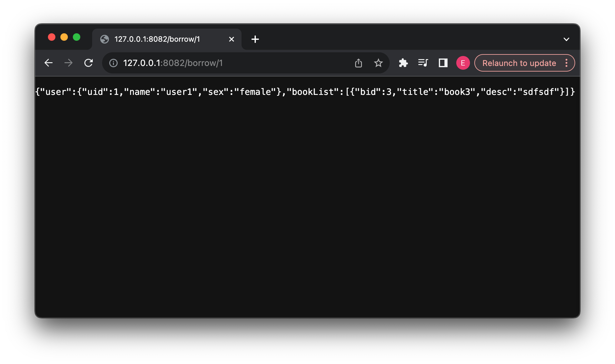Screen dimensions: 615x364
Task: Open the tab search chevron at top right
Action: (x=566, y=39)
